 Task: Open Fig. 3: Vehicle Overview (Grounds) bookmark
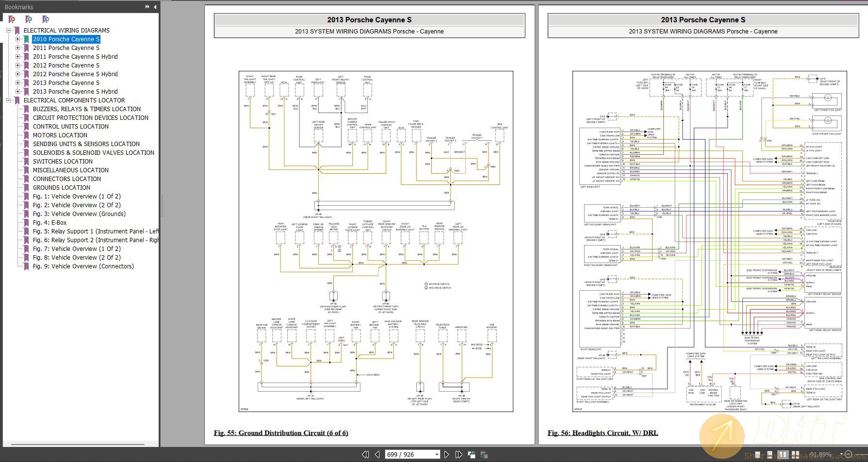[79, 214]
